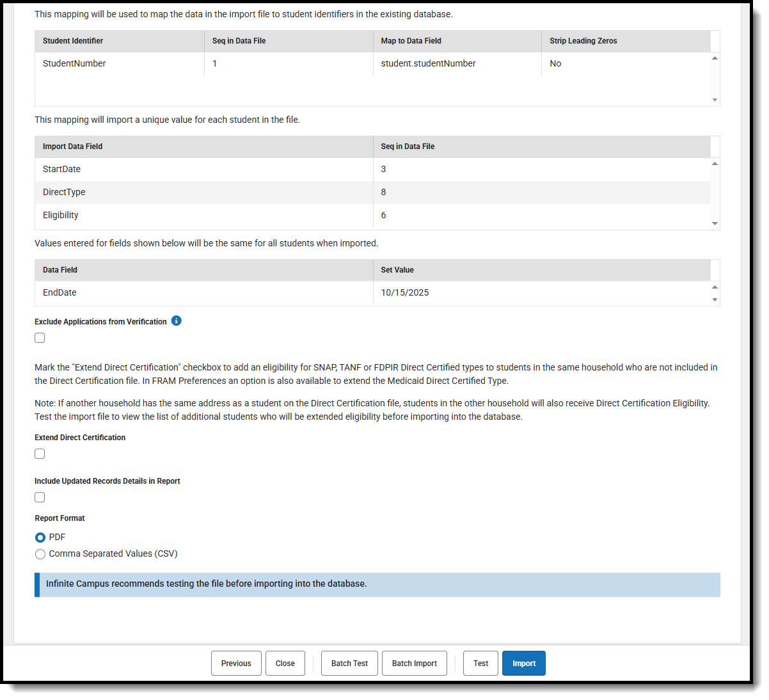769x700 pixels.
Task: Select the Eligibility row
Action: [372, 215]
